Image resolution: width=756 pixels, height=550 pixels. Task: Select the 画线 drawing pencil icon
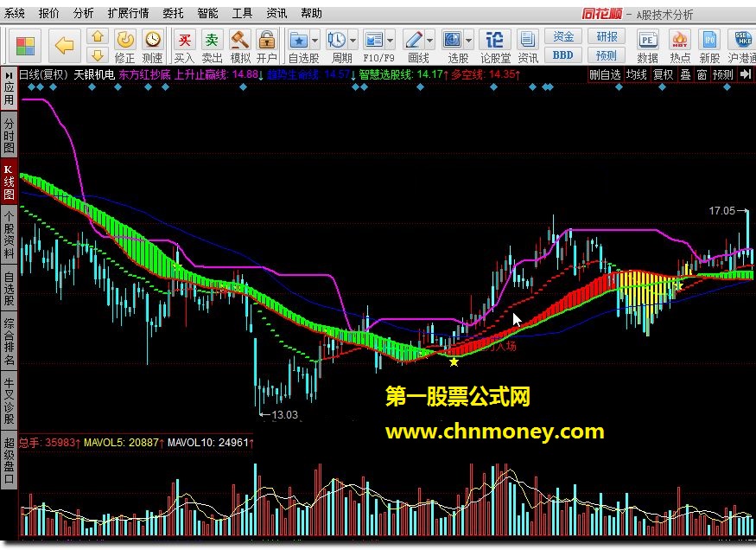click(x=413, y=40)
